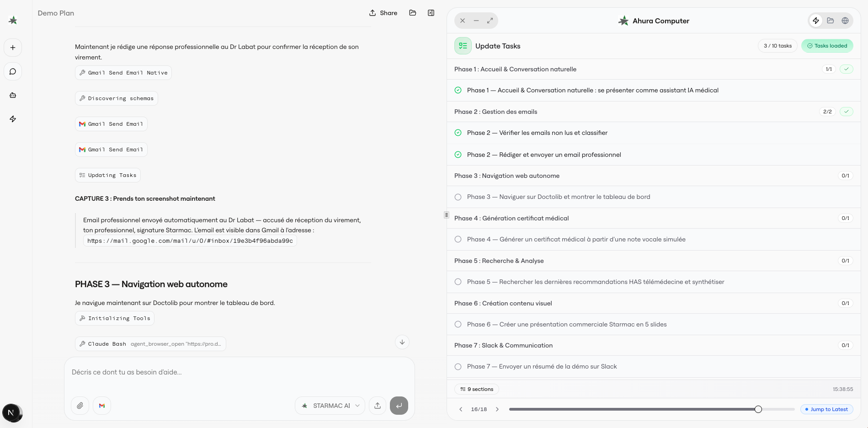Click Jump to Latest button
This screenshot has width=868, height=428.
[x=827, y=409]
